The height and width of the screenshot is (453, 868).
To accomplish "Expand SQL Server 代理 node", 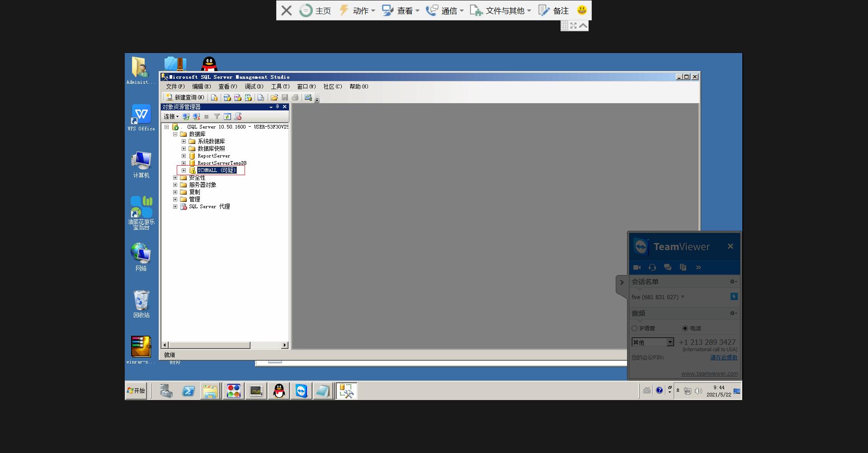I will coord(175,207).
